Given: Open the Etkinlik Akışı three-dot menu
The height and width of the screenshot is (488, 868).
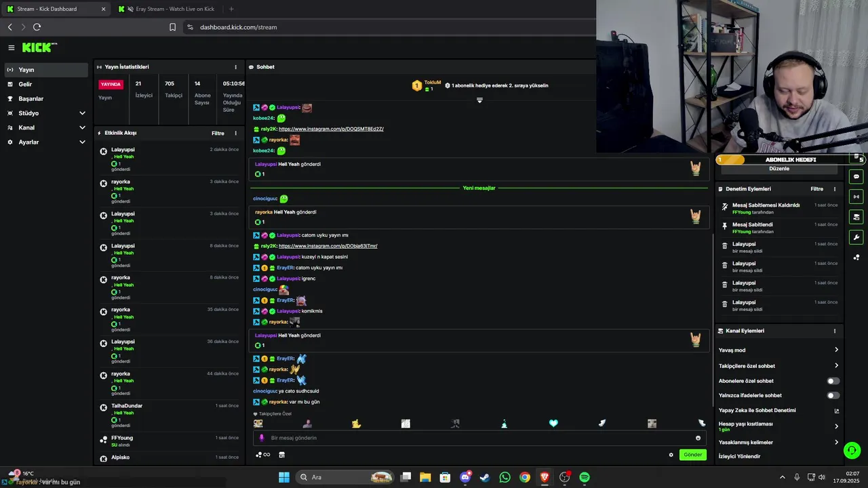Looking at the screenshot, I should coord(236,134).
